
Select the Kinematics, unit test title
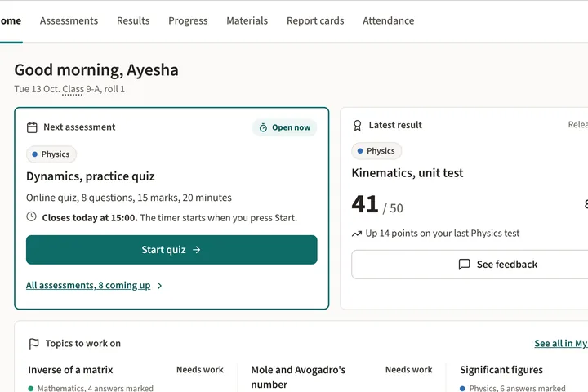coord(408,173)
